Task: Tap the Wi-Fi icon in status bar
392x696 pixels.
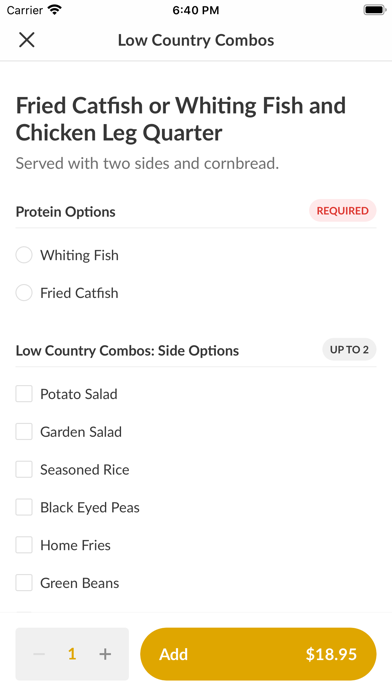Action: click(x=55, y=10)
